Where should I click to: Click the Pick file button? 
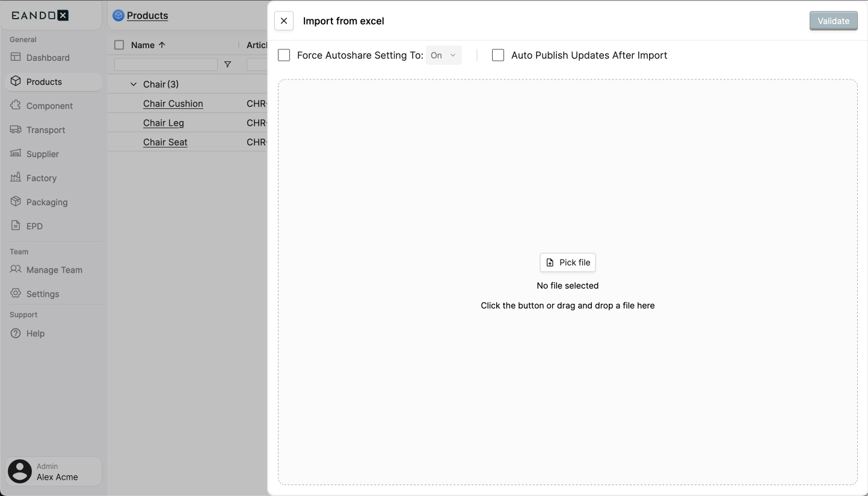567,262
